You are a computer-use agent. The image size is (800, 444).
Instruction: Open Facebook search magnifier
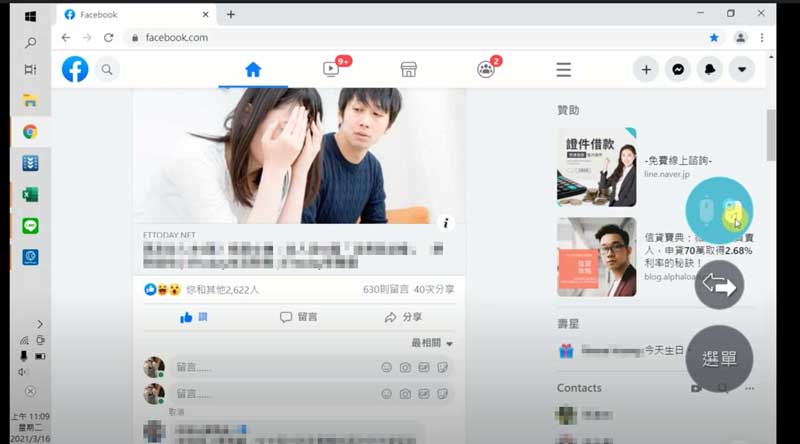[x=107, y=69]
